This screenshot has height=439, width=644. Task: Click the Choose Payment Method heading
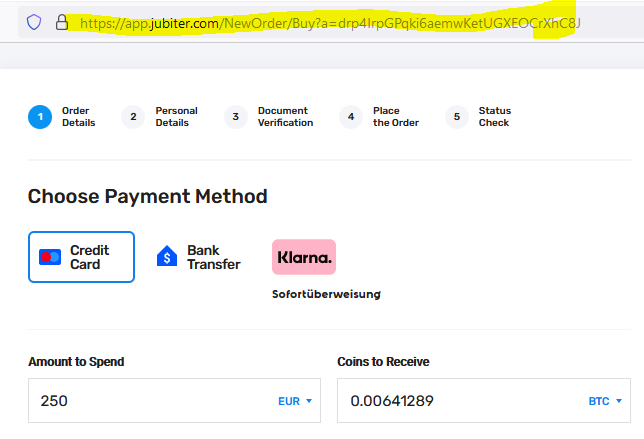coord(147,196)
